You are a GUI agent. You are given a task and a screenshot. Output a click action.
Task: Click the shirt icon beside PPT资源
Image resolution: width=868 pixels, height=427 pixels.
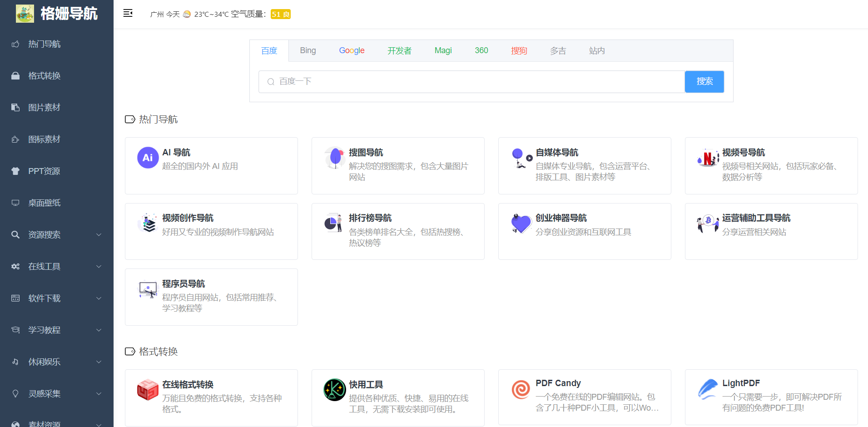pyautogui.click(x=15, y=171)
